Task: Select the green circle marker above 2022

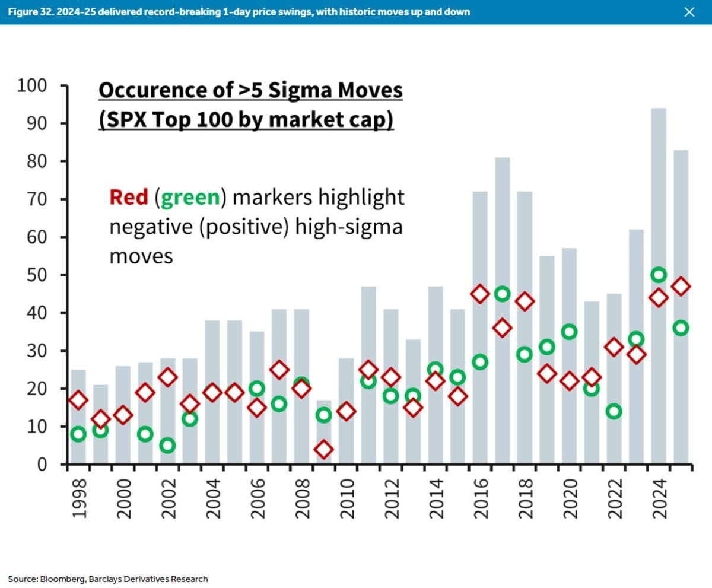Action: [614, 410]
